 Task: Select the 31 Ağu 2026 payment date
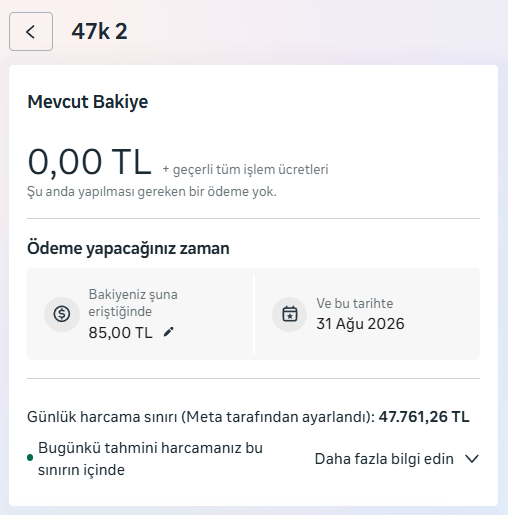coord(360,324)
